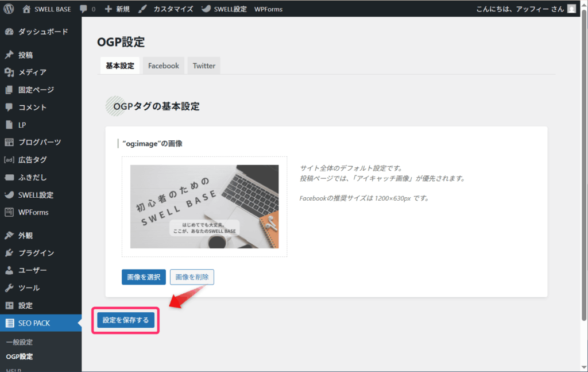Image resolution: width=588 pixels, height=372 pixels.
Task: Click the 外観 paintbrush icon
Action: click(9, 235)
